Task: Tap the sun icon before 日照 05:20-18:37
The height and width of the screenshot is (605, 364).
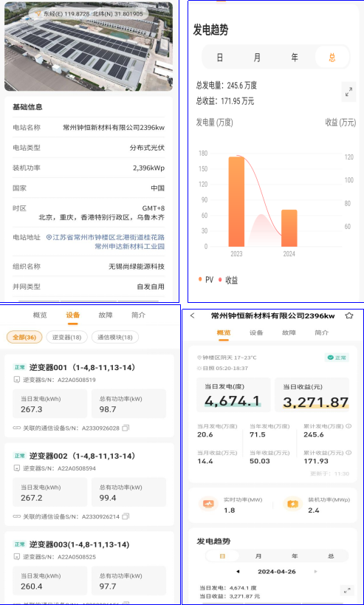Action: (x=199, y=368)
